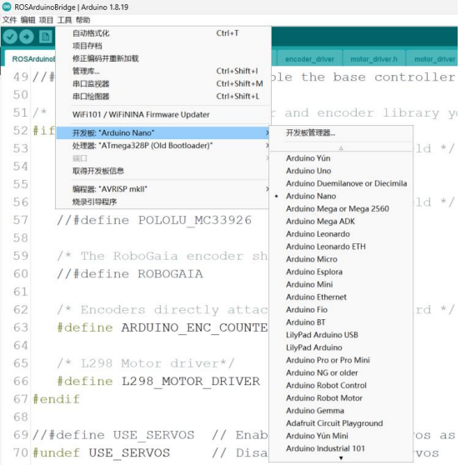The width and height of the screenshot is (476, 465).
Task: Switch to the motor_driver.h tab
Action: pyautogui.click(x=374, y=59)
